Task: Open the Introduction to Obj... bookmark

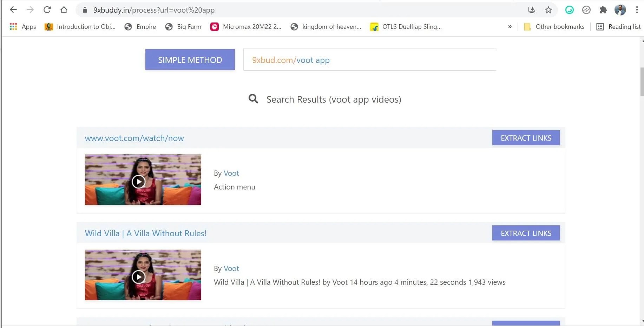Action: click(x=80, y=27)
